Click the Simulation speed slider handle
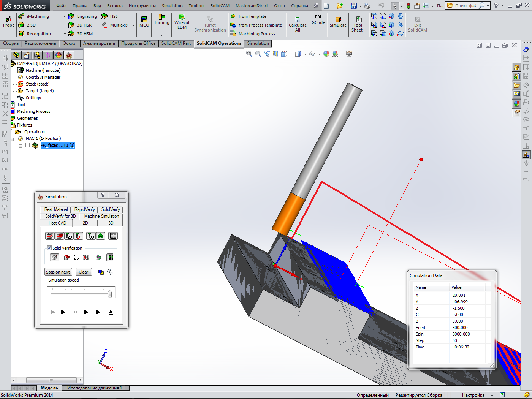 point(110,294)
